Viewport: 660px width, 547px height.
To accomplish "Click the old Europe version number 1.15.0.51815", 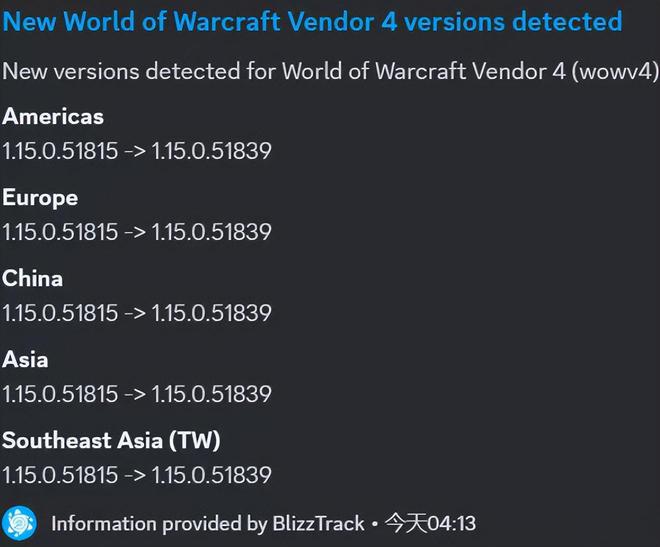I will (60, 232).
